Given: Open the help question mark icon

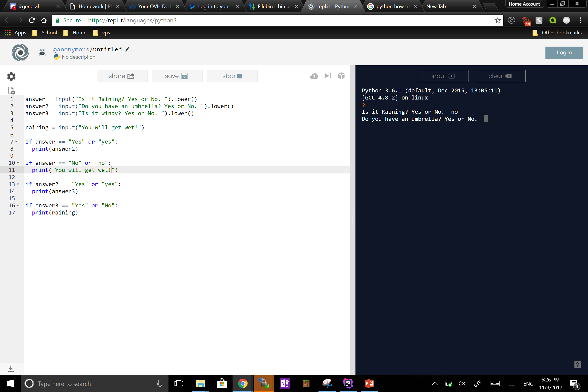Looking at the screenshot, I should tap(577, 364).
